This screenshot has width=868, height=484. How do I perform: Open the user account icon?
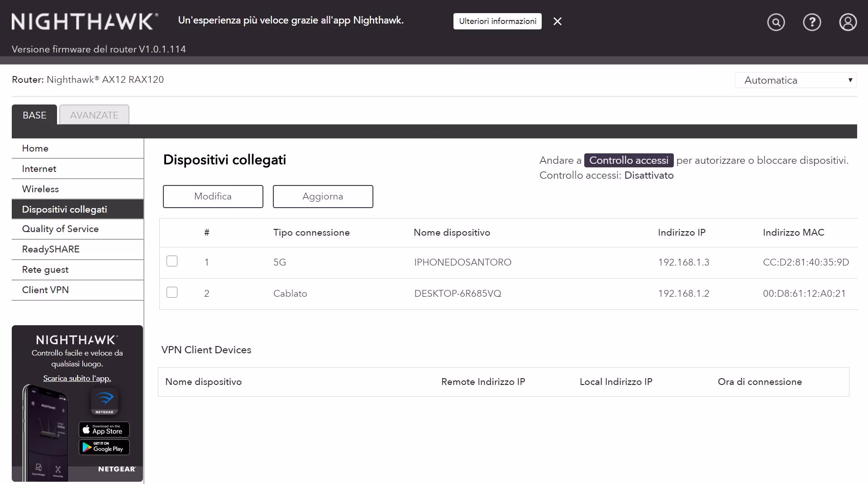pos(848,22)
